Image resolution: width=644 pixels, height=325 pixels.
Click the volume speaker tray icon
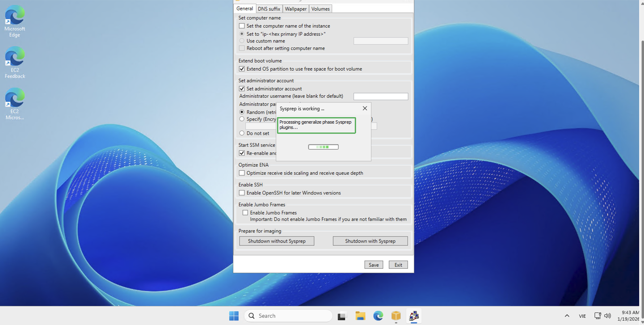607,316
